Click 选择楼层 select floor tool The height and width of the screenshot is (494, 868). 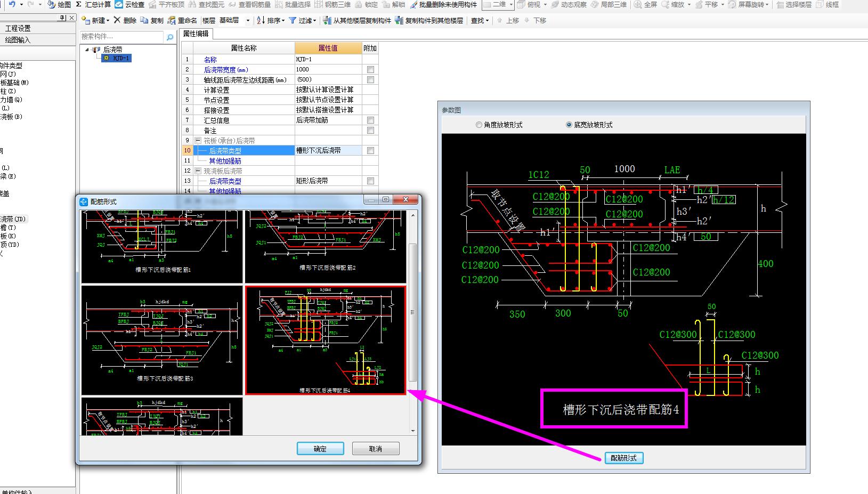[794, 4]
